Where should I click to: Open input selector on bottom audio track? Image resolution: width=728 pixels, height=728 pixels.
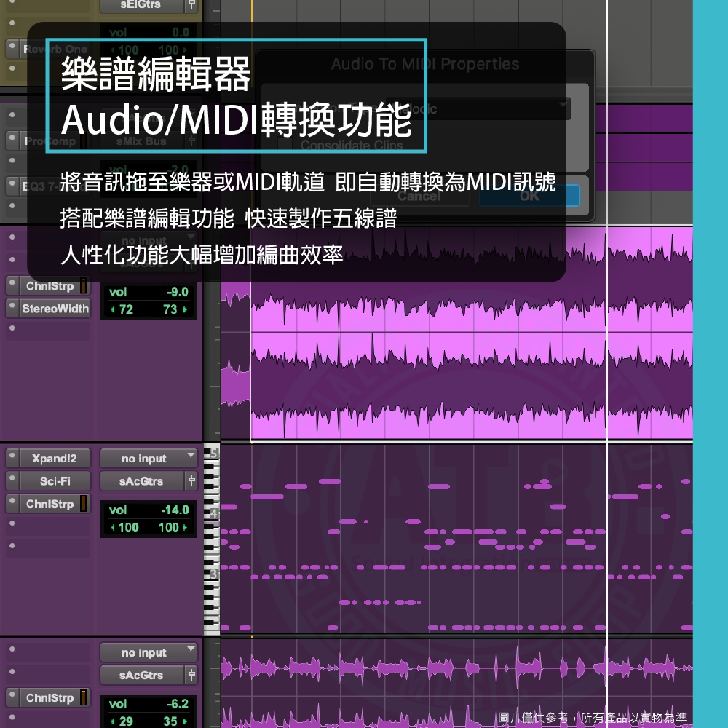click(x=149, y=653)
